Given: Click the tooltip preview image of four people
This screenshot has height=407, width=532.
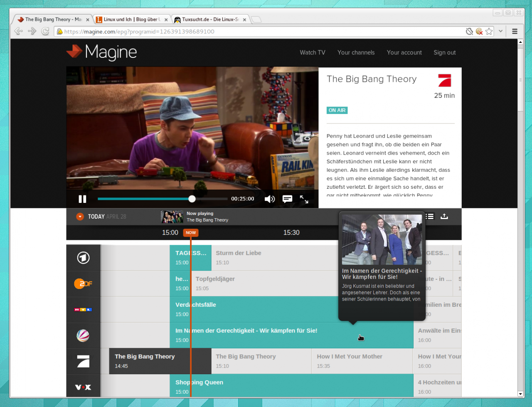Looking at the screenshot, I should pos(382,239).
